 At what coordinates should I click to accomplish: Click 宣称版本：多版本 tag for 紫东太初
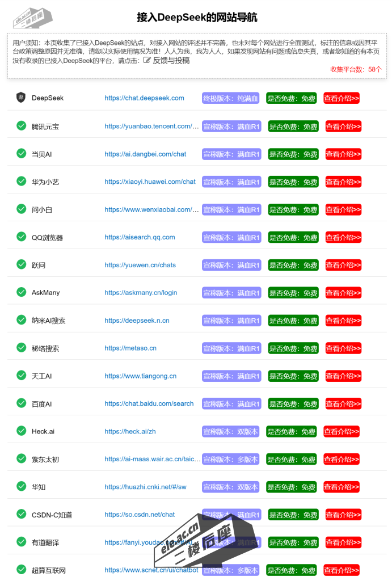(230, 460)
